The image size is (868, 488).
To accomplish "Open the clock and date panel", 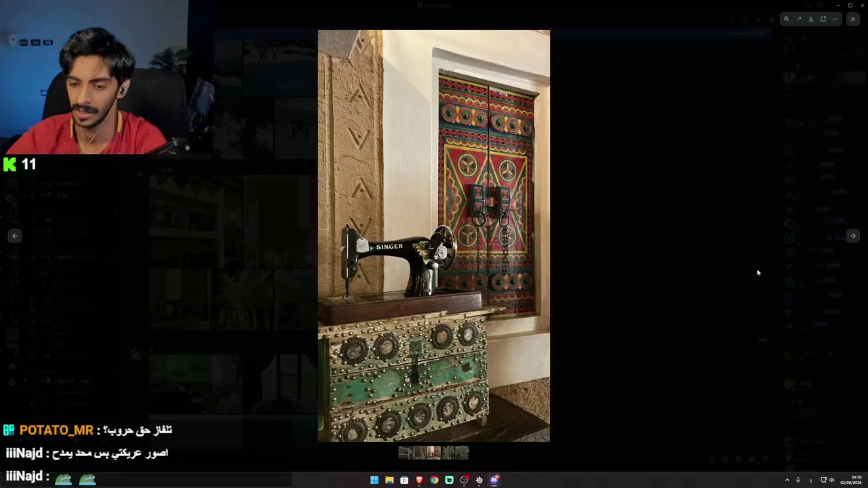I will pyautogui.click(x=851, y=480).
